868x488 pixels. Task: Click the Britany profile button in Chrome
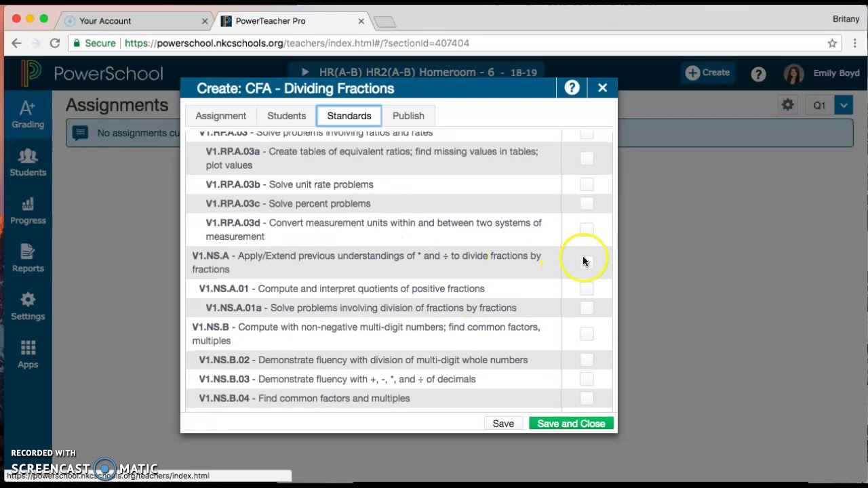[846, 19]
